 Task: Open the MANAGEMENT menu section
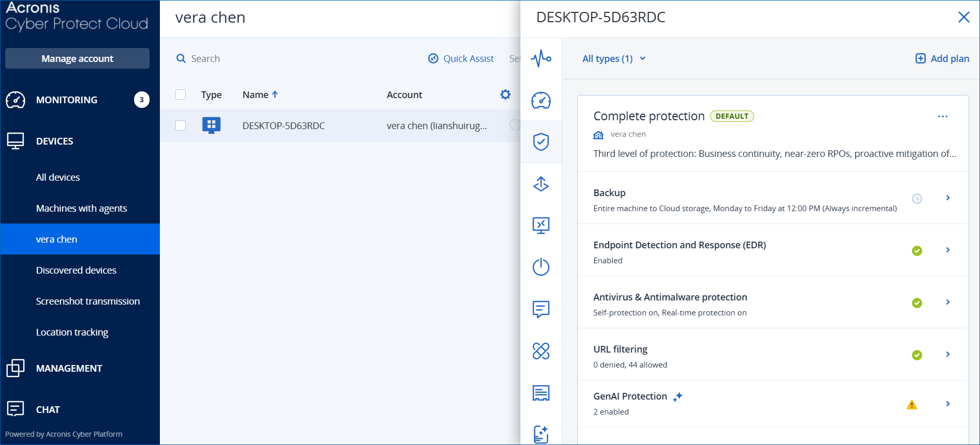coord(80,368)
